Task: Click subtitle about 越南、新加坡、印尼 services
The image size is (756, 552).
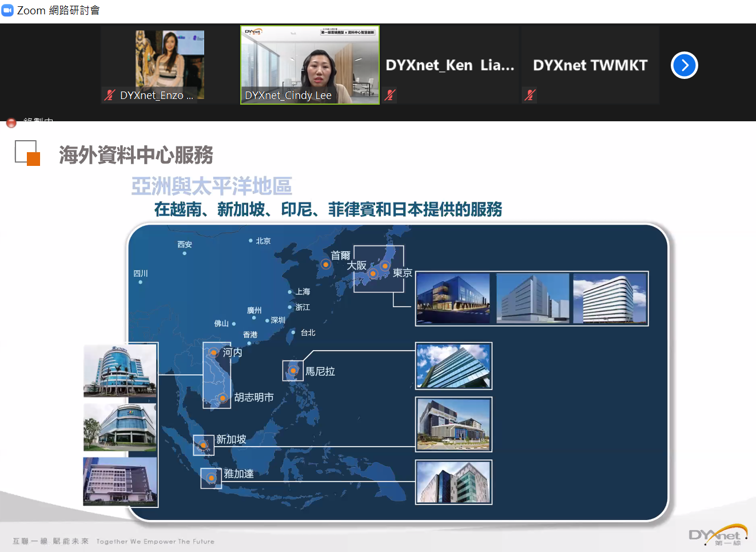Action: click(x=328, y=209)
